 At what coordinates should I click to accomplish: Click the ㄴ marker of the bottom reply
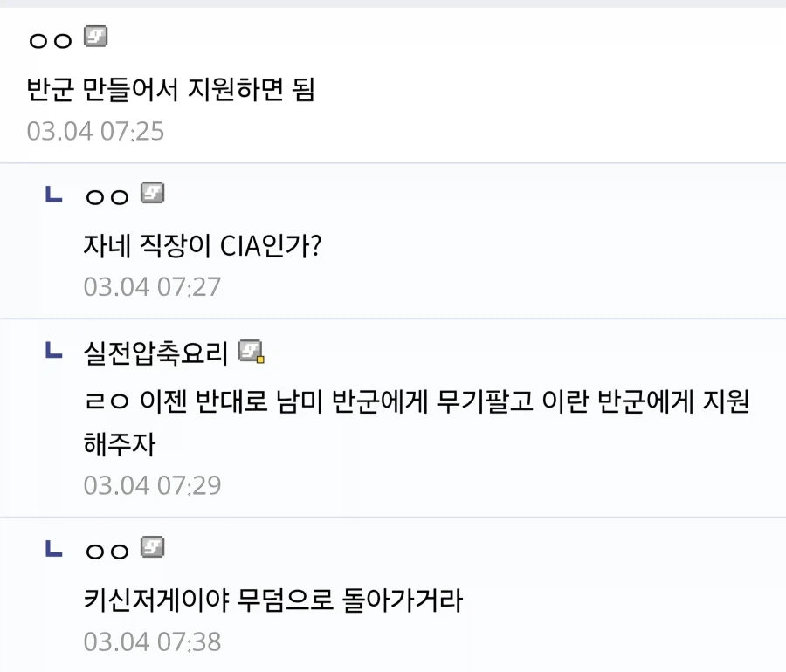(x=52, y=549)
